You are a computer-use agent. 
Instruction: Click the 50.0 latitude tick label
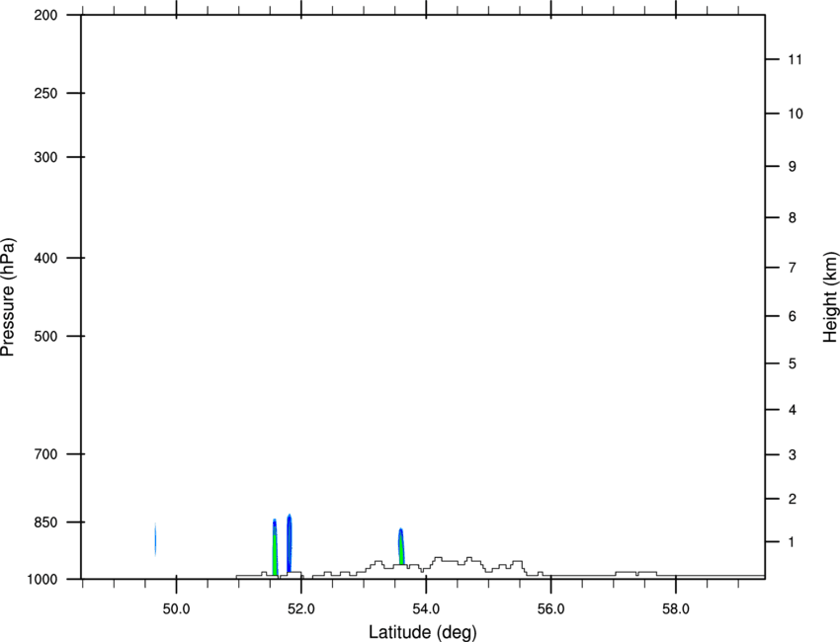pyautogui.click(x=176, y=609)
